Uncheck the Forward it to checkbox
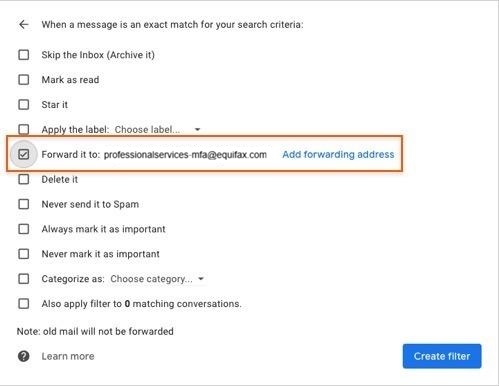The height and width of the screenshot is (386, 499). (24, 154)
